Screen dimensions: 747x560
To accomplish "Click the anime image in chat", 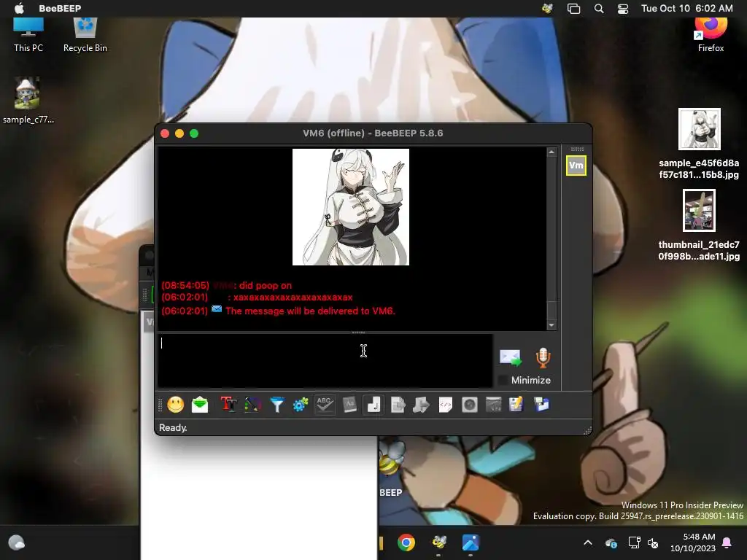I will 351,207.
